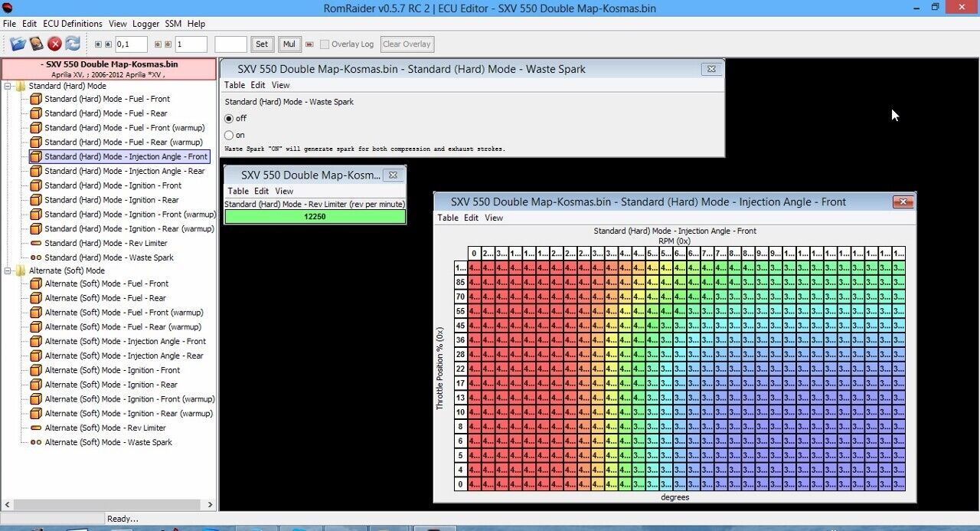Select Alternate (Soft) Mode - Injection Angle - Front
The width and height of the screenshot is (980, 531).
(x=125, y=341)
